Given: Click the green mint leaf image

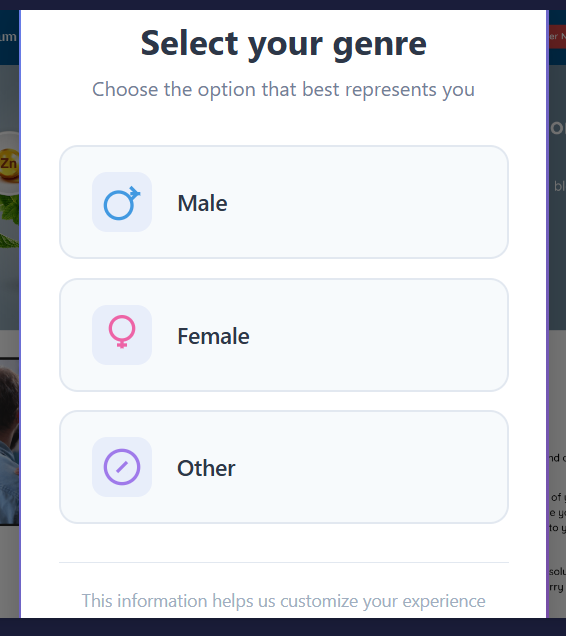Looking at the screenshot, I should point(10,221).
